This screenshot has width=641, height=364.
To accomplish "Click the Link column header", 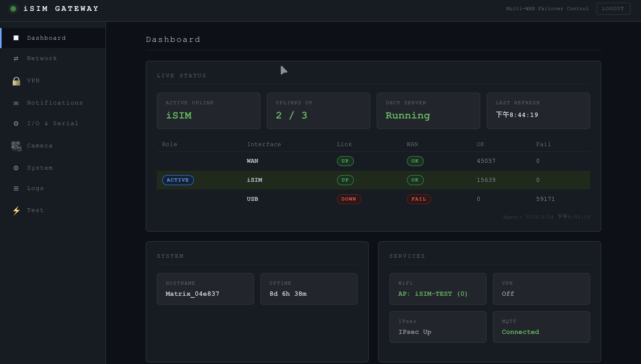I will (344, 144).
